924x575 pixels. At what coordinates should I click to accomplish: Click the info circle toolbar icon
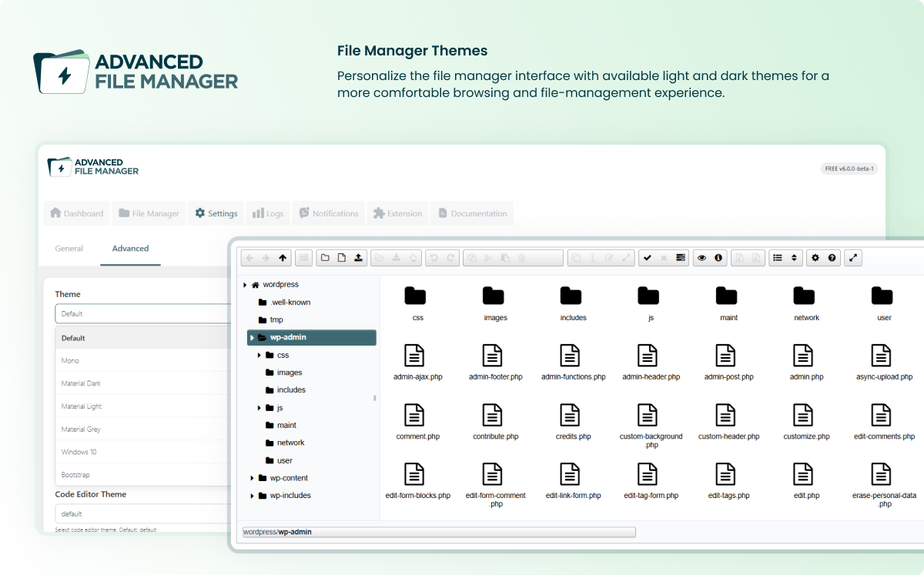[x=718, y=258]
